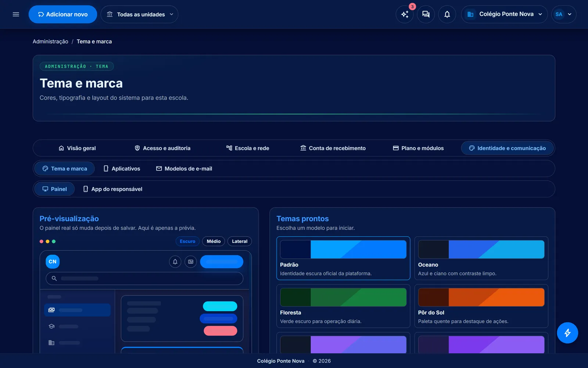The height and width of the screenshot is (368, 588).
Task: Open the chat messages icon
Action: tap(426, 14)
